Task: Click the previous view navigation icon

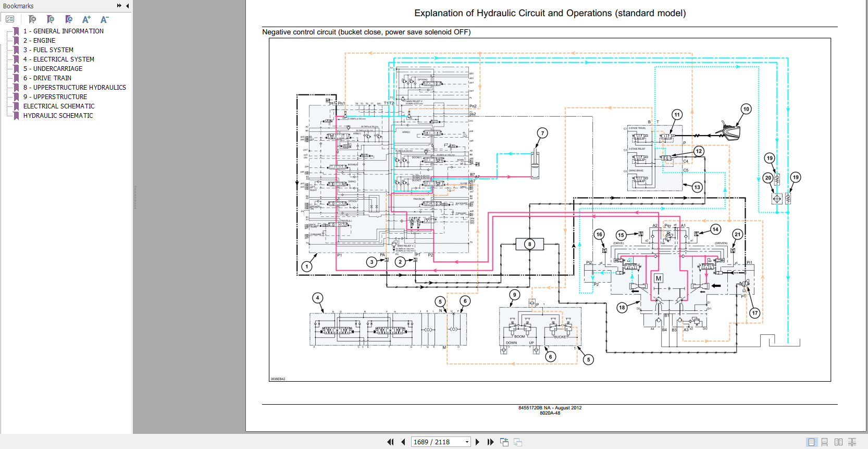Action: [504, 442]
